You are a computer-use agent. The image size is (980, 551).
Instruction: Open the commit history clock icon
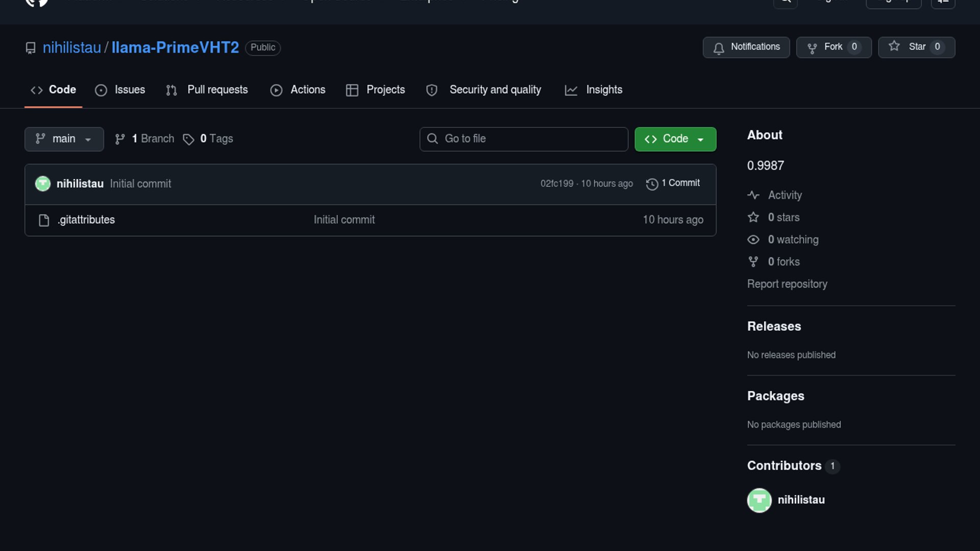[652, 184]
